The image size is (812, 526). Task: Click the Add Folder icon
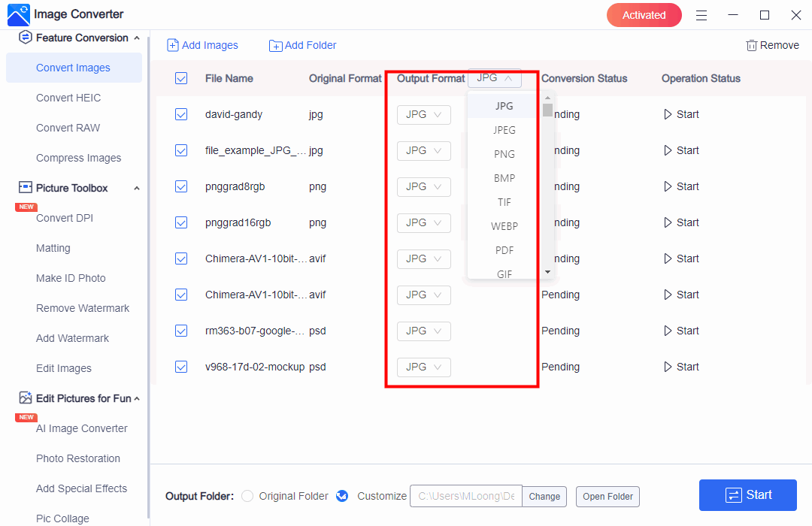(x=275, y=46)
